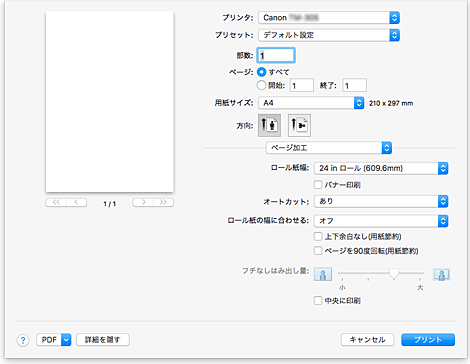
Task: Go to last preview page
Action: (x=163, y=202)
